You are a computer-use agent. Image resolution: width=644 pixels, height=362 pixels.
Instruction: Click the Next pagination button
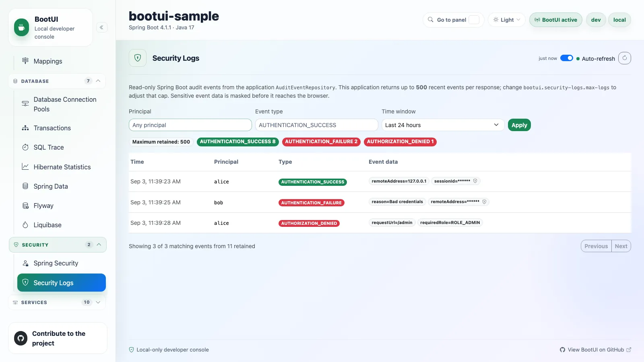pos(621,246)
